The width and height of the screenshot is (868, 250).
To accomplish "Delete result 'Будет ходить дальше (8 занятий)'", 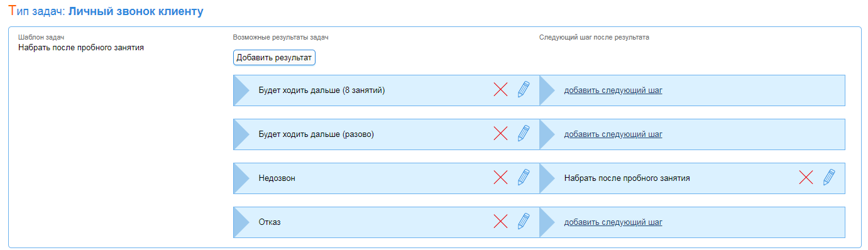I will pos(500,90).
